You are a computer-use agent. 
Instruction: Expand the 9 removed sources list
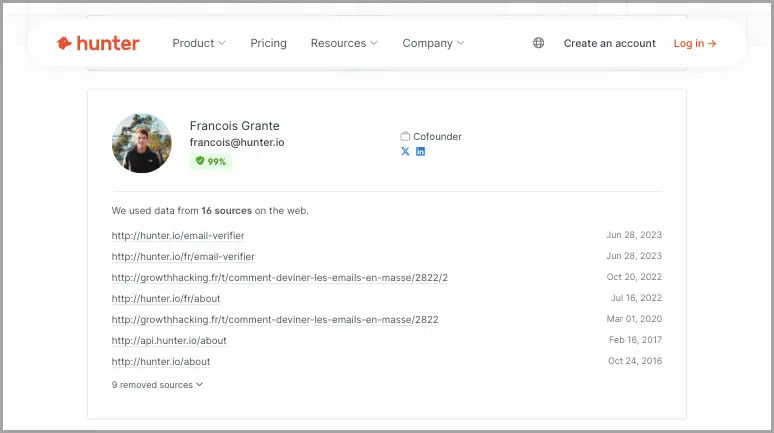tap(157, 385)
